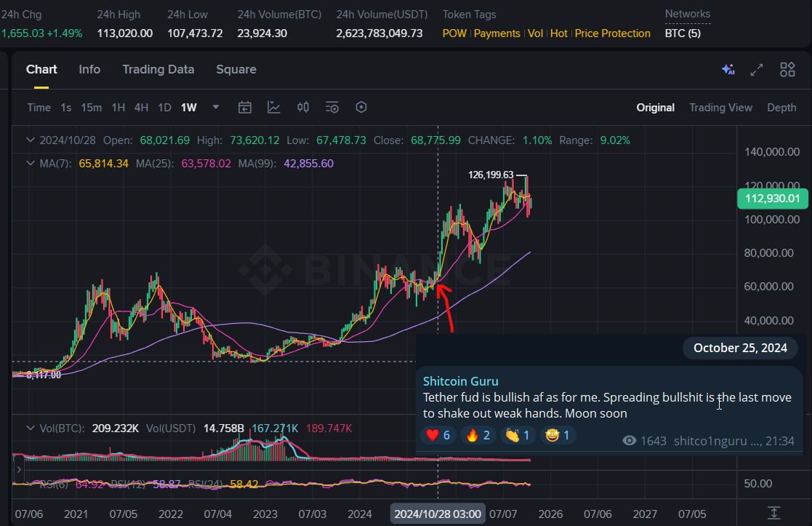Collapse the OHLC data row chevron
Viewport: 812px width, 526px height.
[30, 140]
